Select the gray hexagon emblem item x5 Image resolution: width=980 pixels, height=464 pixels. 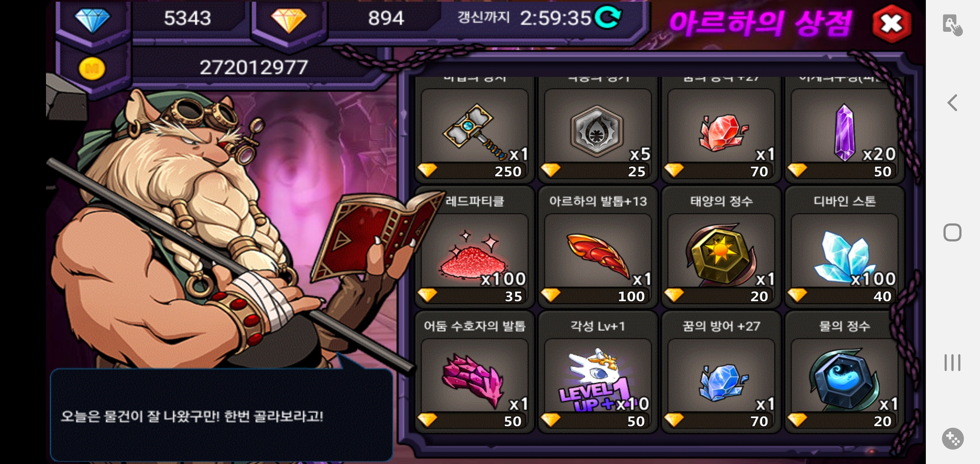(x=598, y=129)
